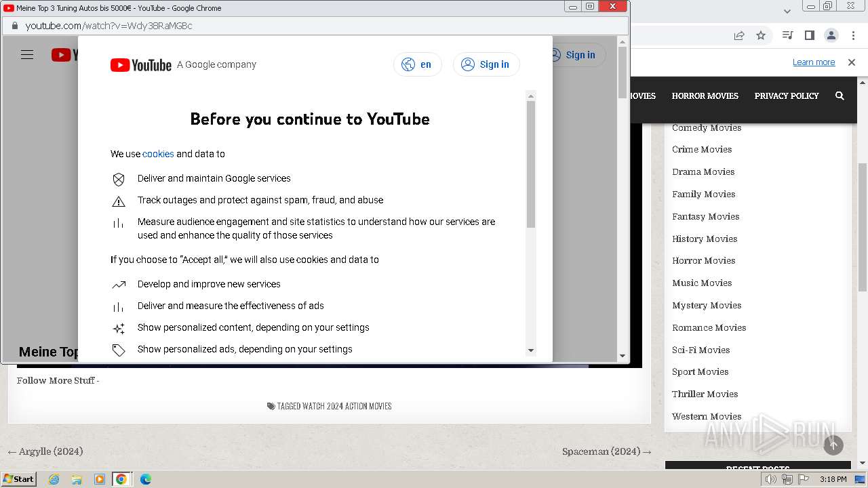Open the Chrome three-dot menu
The image size is (868, 488).
853,35
